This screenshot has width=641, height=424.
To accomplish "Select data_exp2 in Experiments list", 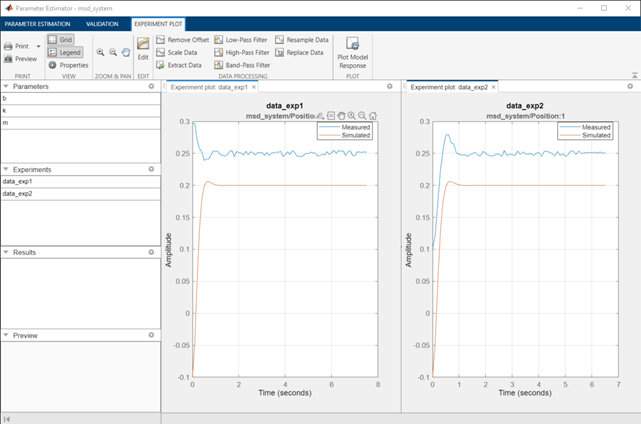I will tap(18, 193).
